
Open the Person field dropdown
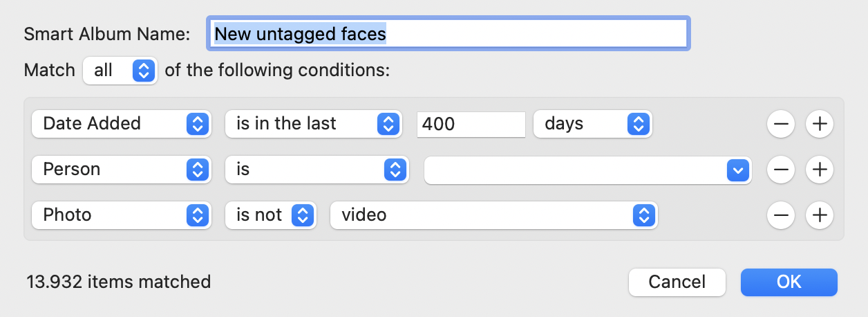(120, 170)
